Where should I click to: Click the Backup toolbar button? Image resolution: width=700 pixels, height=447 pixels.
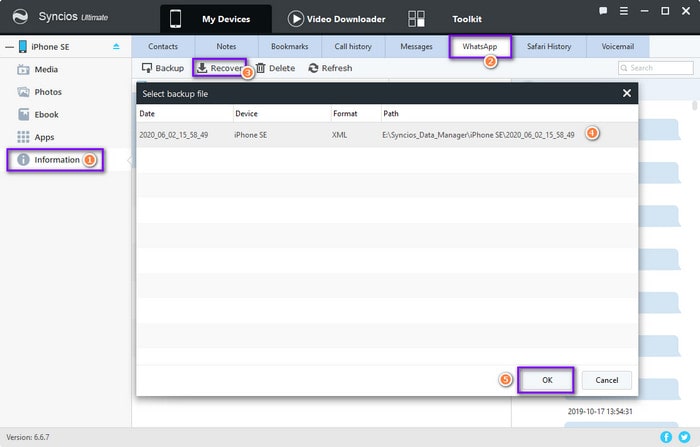[162, 68]
